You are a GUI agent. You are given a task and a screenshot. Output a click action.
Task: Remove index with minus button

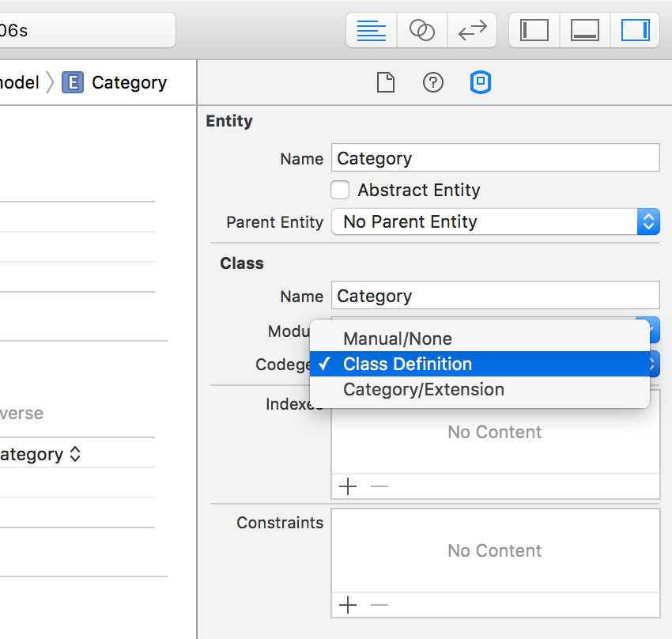[379, 486]
